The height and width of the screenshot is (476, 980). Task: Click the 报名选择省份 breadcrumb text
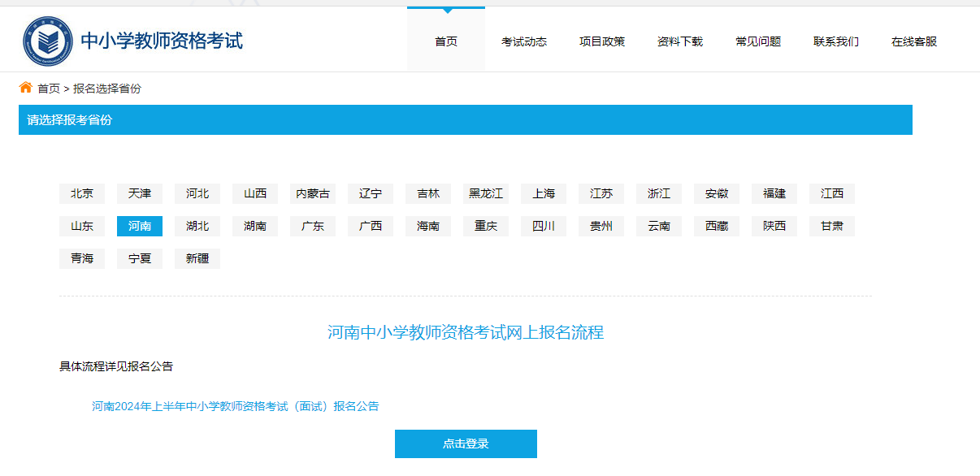[107, 89]
